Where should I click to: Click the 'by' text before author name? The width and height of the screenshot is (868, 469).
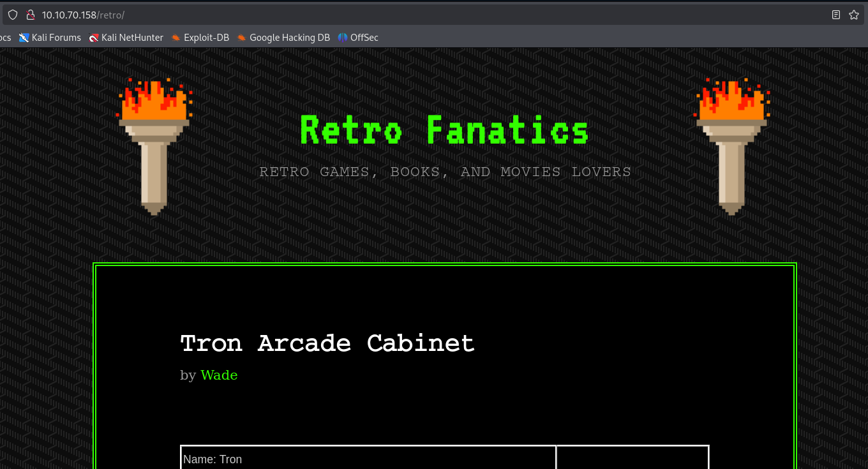pos(188,375)
